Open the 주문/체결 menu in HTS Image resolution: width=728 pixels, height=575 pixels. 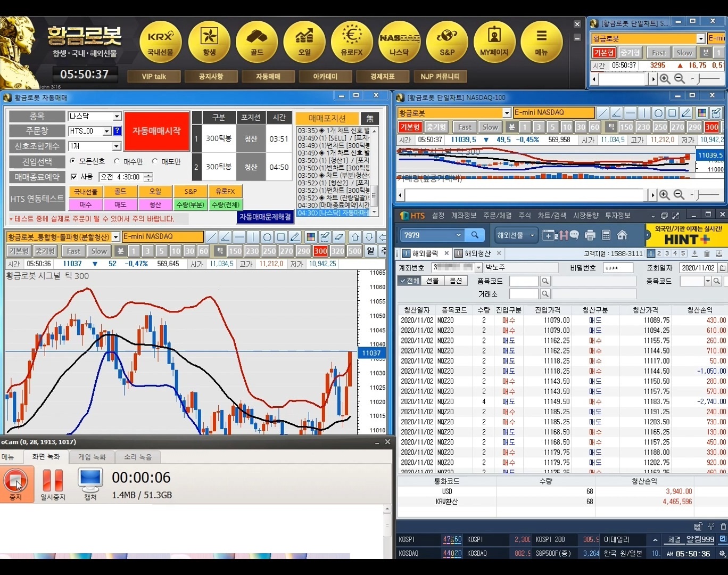497,216
